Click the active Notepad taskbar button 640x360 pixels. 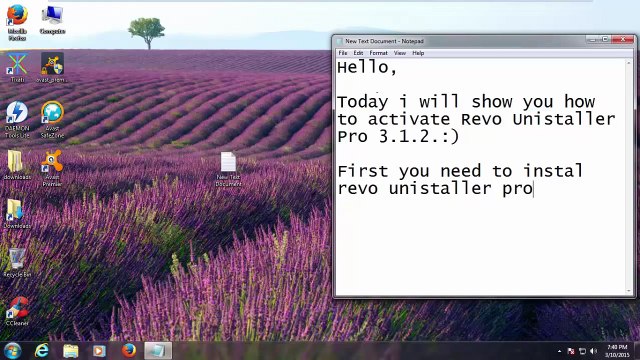(158, 351)
